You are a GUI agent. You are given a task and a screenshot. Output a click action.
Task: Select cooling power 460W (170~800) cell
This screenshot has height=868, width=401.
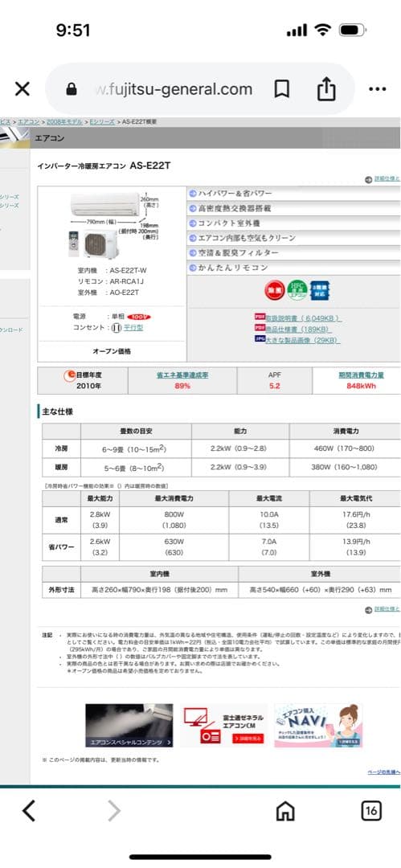345,448
